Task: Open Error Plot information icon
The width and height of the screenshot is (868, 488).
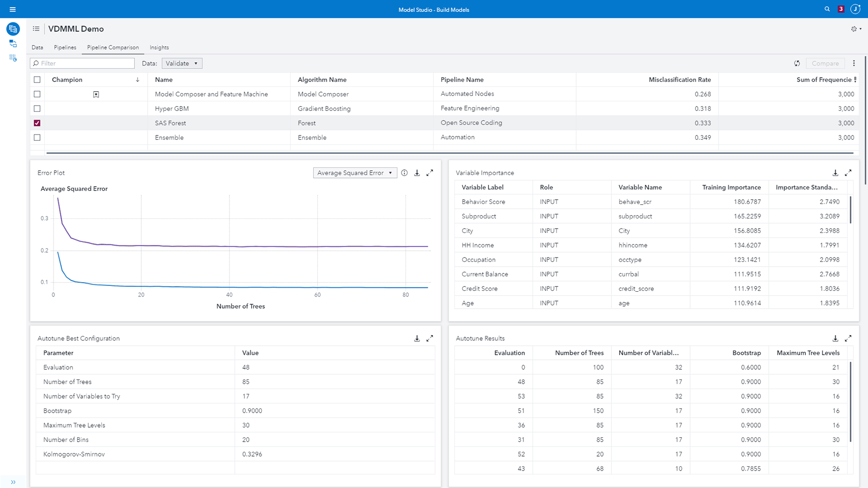Action: point(405,173)
